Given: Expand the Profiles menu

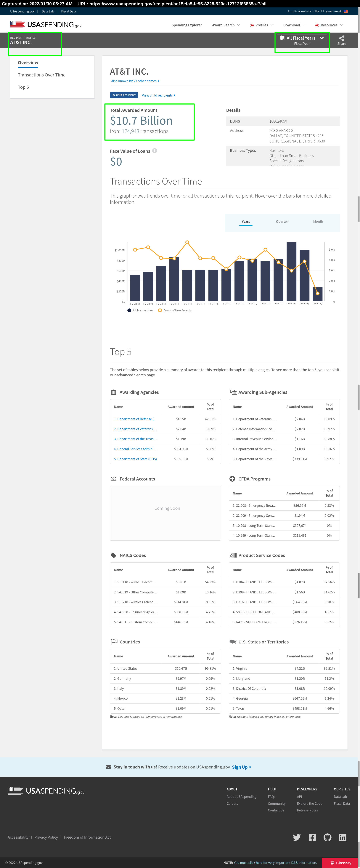Looking at the screenshot, I should click(261, 25).
